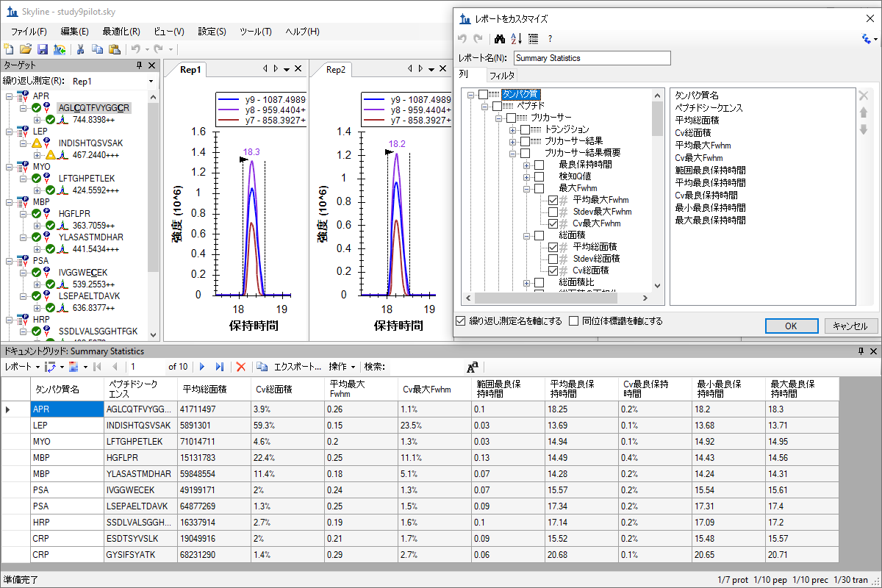Viewport: 882px width, 588px height.
Task: Open the レポート dropdown in document grid
Action: pyautogui.click(x=21, y=366)
